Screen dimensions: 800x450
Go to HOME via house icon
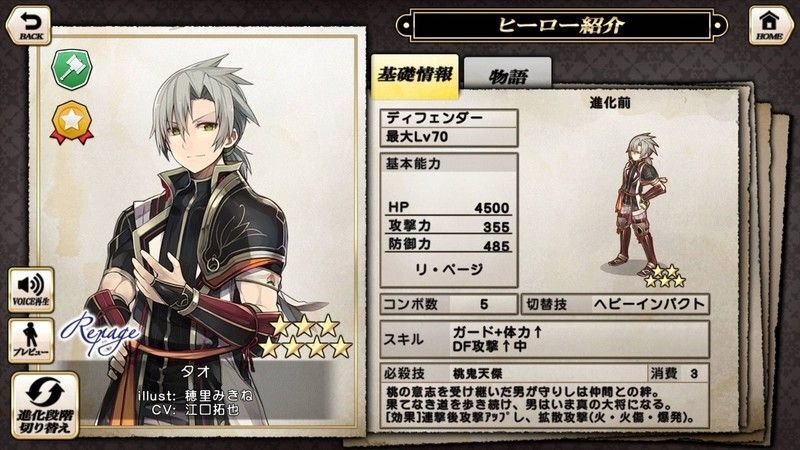pos(769,25)
